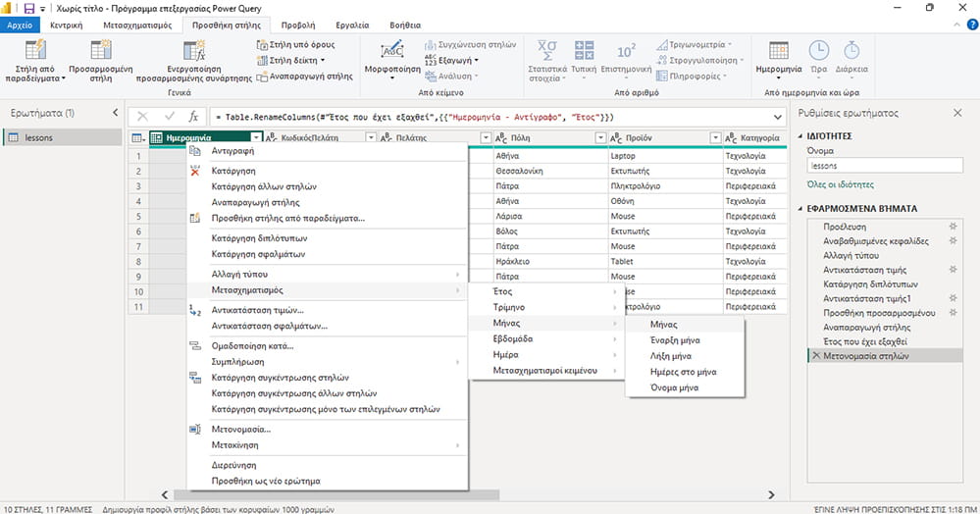This screenshot has height=514, width=980.
Task: Open filter dropdown of Προϊόν column
Action: 715,137
